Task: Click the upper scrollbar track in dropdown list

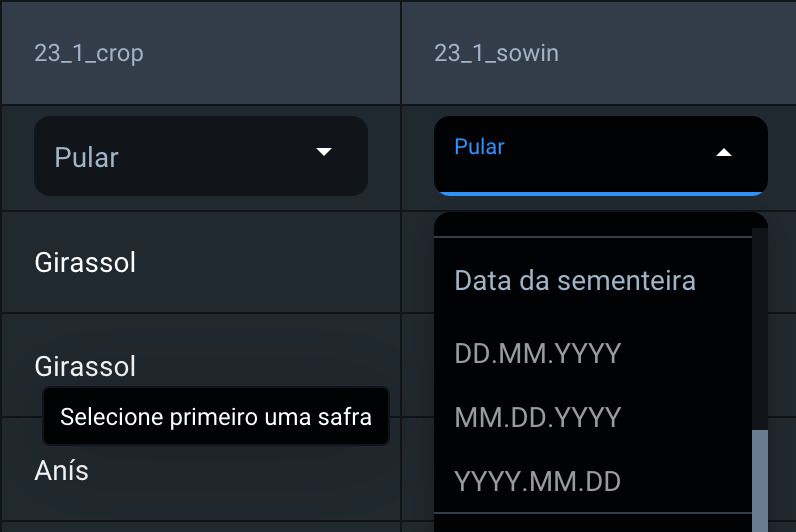Action: [x=760, y=320]
